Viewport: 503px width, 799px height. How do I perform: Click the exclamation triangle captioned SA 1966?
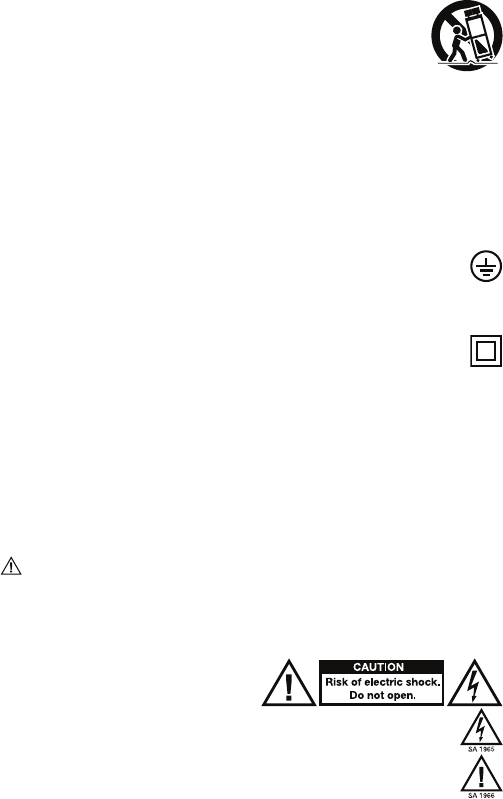click(481, 773)
